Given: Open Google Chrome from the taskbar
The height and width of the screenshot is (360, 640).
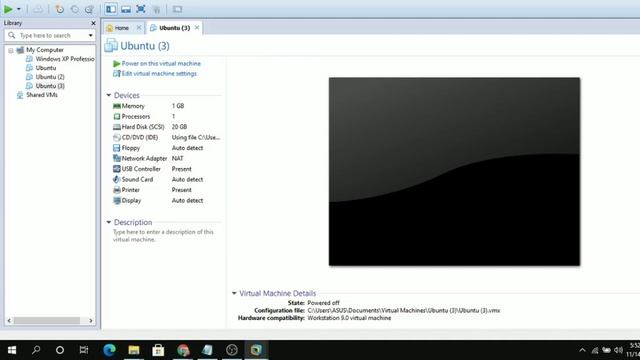Looking at the screenshot, I should (183, 350).
